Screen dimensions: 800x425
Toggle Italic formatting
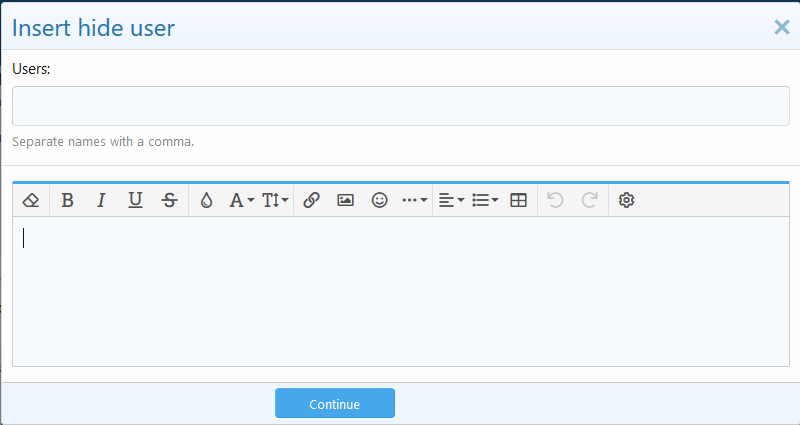tap(101, 200)
